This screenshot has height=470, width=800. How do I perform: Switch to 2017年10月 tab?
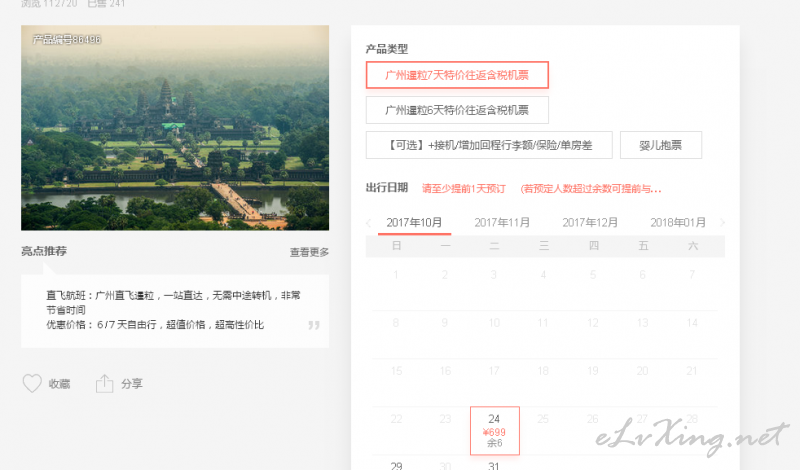click(414, 223)
